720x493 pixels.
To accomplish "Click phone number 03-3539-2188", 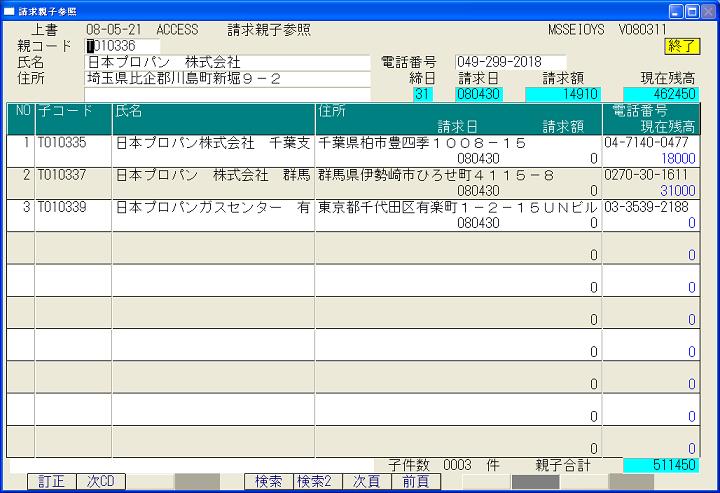I will 647,207.
